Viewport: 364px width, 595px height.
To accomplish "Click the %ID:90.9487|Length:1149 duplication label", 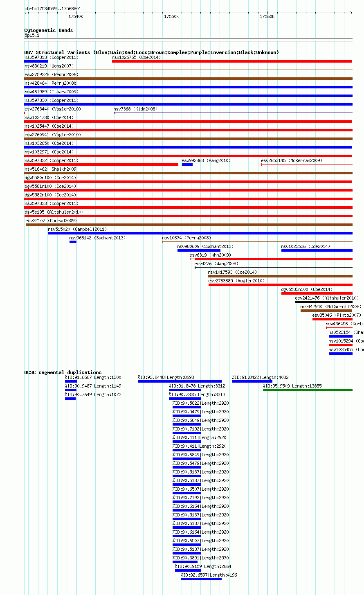I will [x=93, y=386].
